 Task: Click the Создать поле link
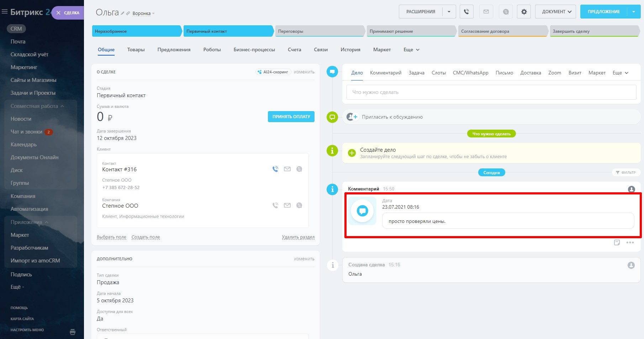pos(146,237)
